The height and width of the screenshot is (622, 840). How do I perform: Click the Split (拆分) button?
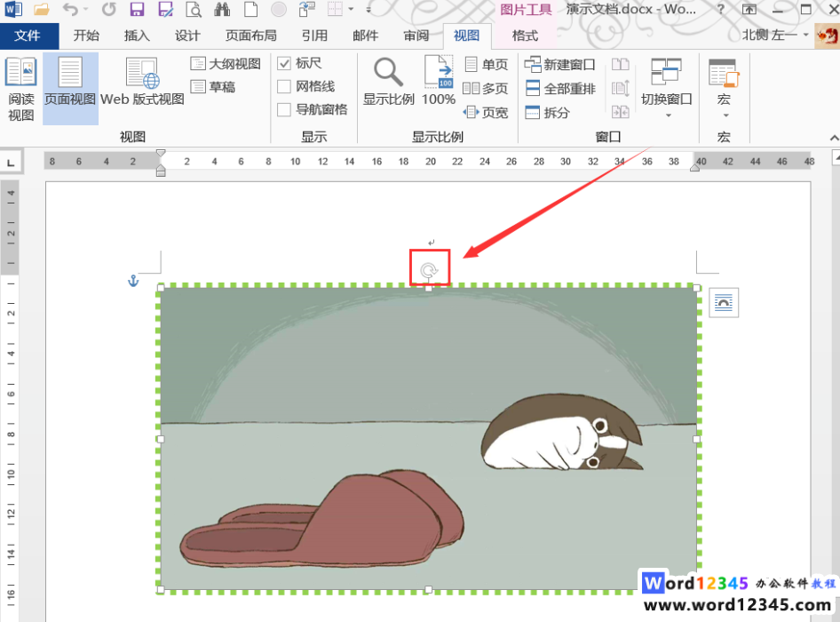[x=547, y=113]
